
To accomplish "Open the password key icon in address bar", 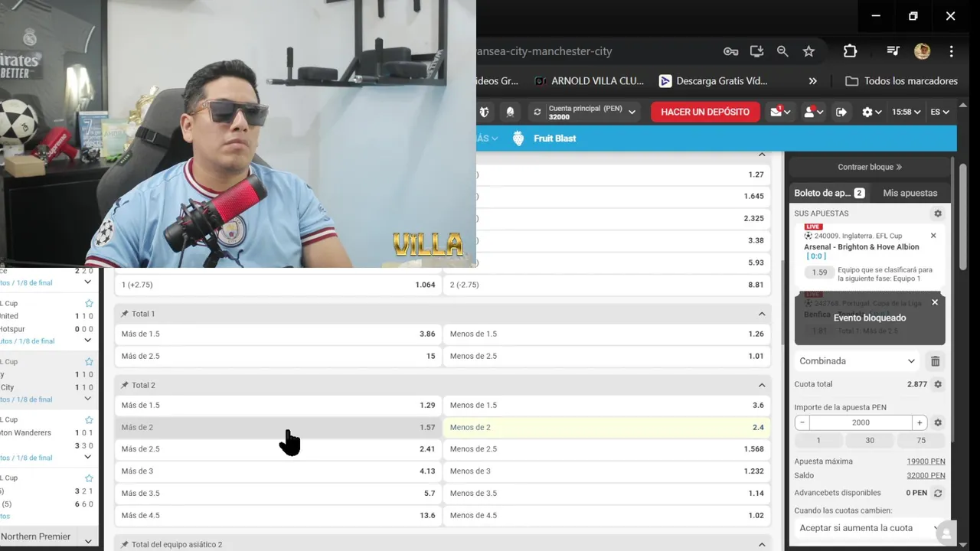I will (x=730, y=51).
